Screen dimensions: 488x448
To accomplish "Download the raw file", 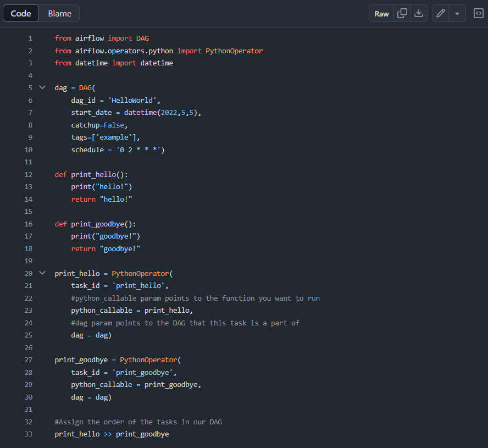I will pos(419,13).
